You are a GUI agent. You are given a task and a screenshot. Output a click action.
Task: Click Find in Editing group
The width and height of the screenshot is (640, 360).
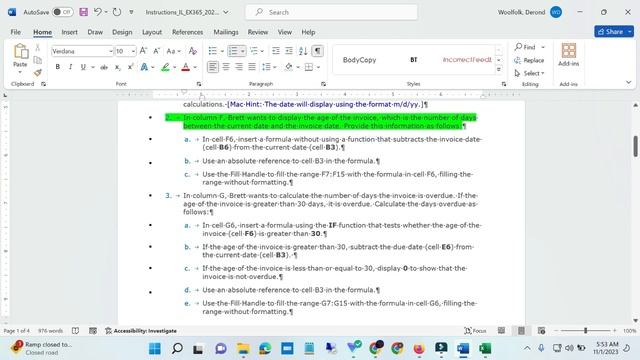click(x=525, y=47)
